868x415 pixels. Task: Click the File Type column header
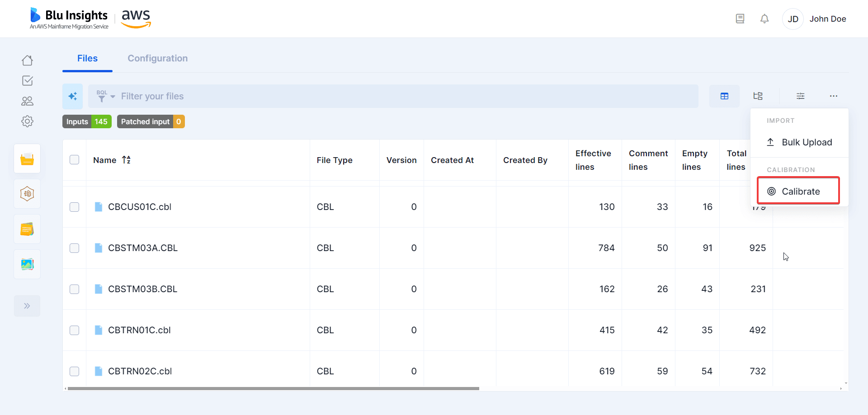tap(335, 160)
